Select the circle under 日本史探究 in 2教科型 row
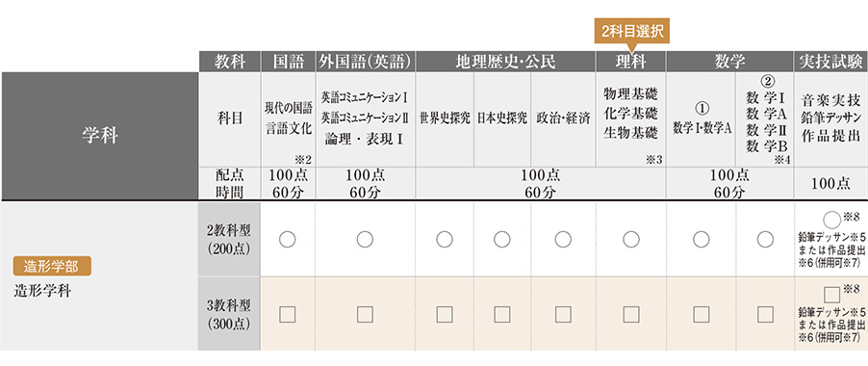 click(502, 239)
